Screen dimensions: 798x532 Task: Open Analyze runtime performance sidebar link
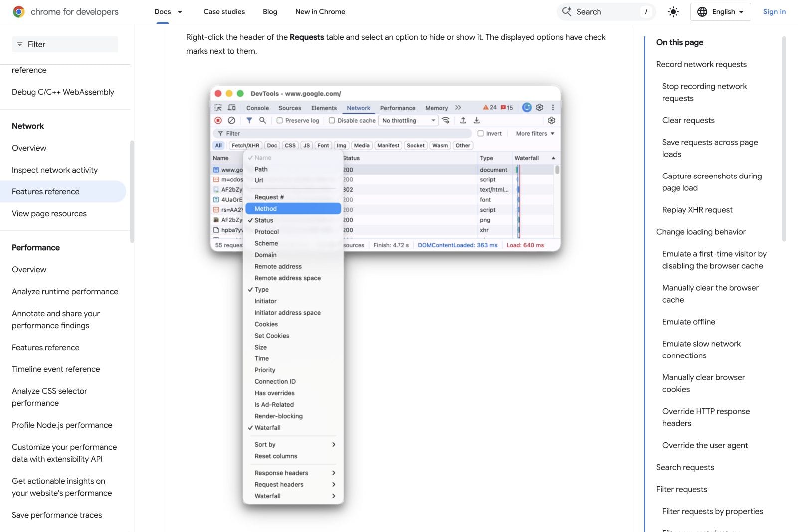tap(65, 292)
